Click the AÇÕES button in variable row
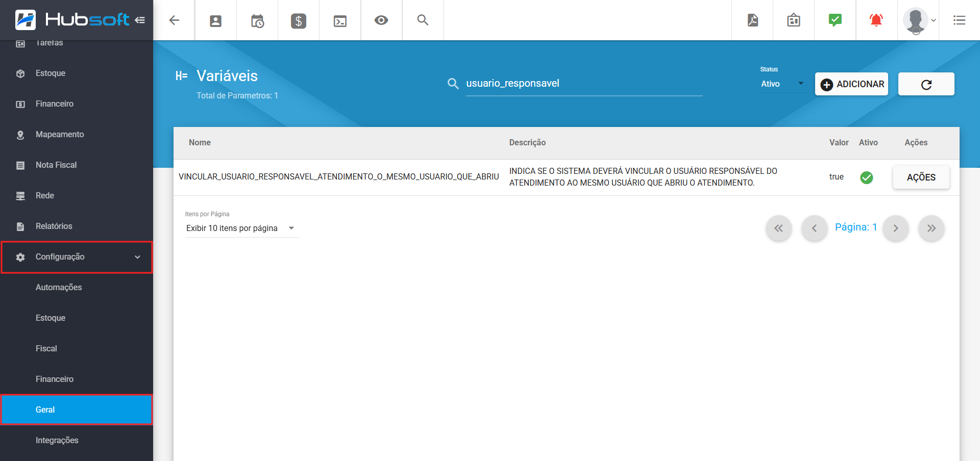Viewport: 980px width, 461px height. [x=921, y=177]
